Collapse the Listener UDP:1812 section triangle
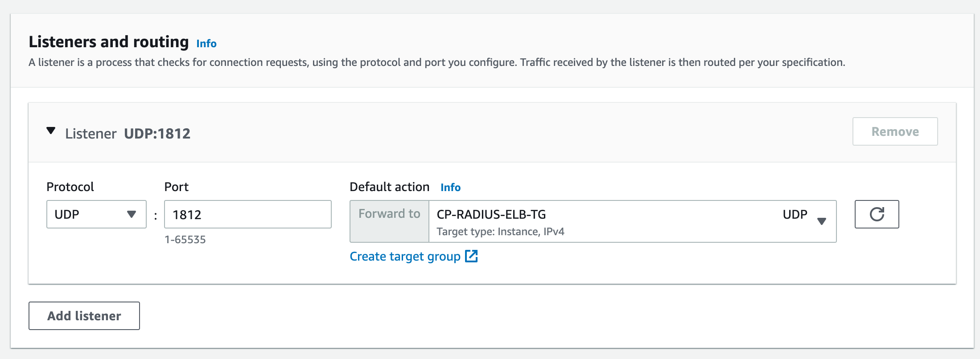The height and width of the screenshot is (359, 980). coord(51,131)
